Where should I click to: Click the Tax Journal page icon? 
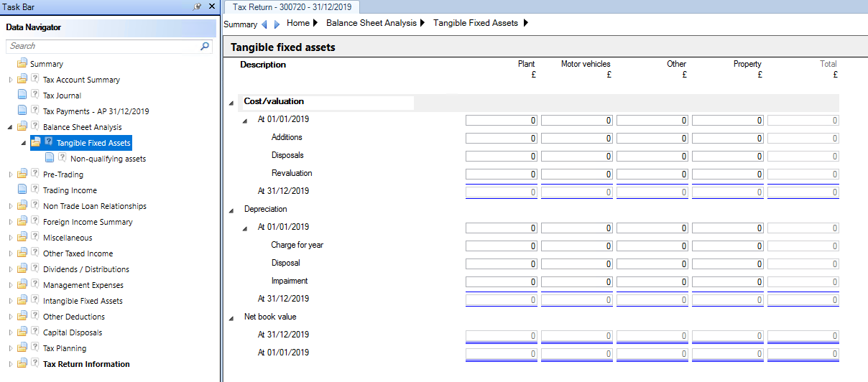pos(22,95)
